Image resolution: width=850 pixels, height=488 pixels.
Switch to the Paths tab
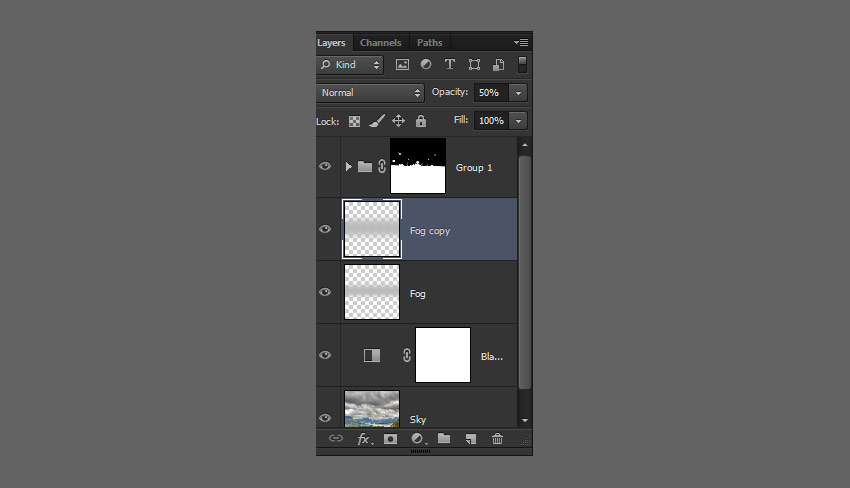pyautogui.click(x=429, y=42)
